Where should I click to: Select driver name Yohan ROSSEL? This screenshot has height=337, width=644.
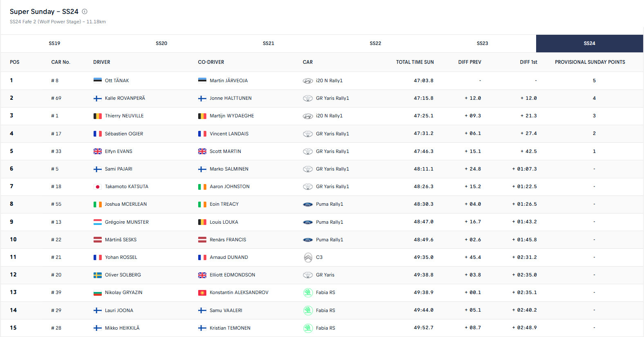pyautogui.click(x=121, y=257)
